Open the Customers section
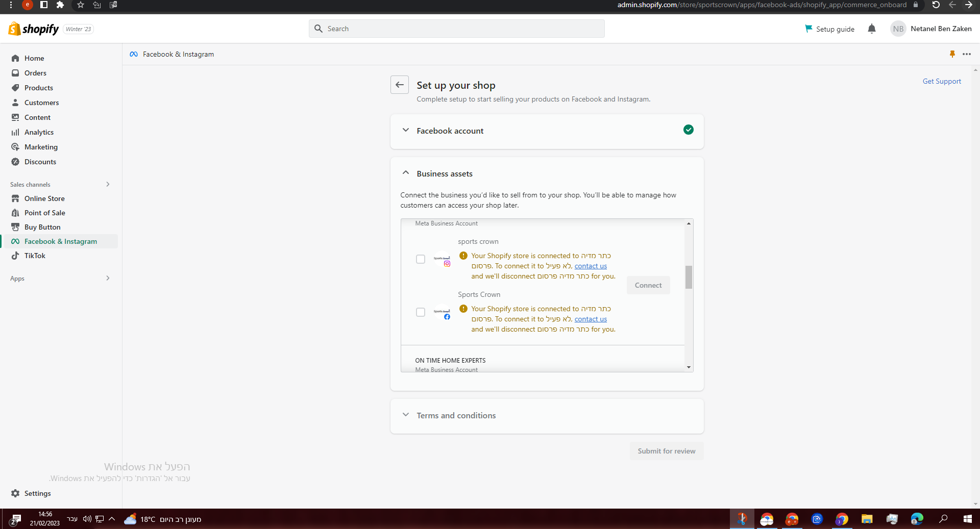The width and height of the screenshot is (980, 529). coord(41,103)
